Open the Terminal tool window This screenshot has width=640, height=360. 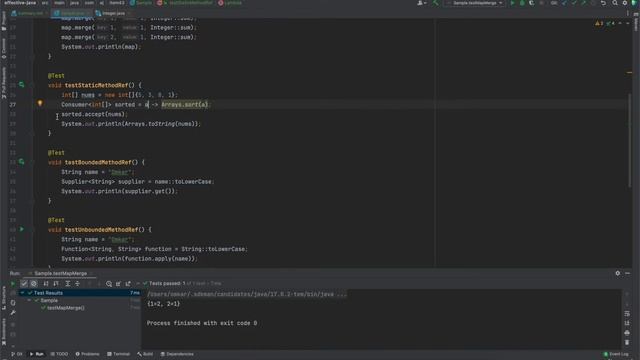point(118,354)
